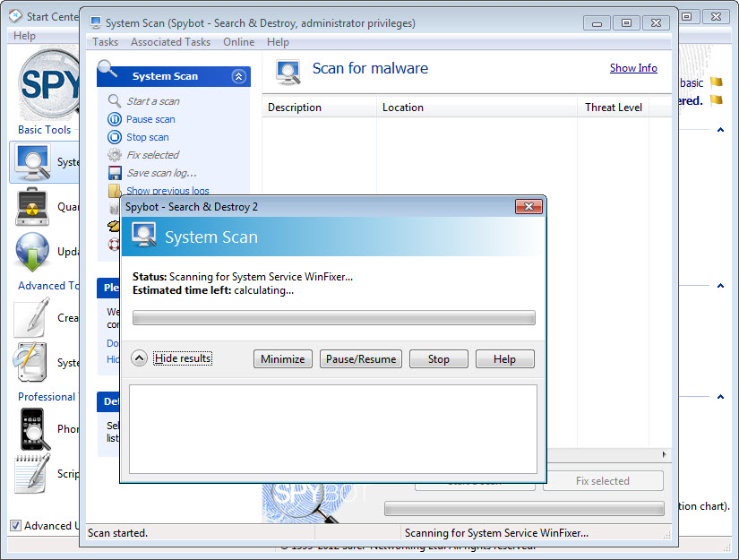Open the Help menu in Start Center
Screen dimensions: 739x560
point(24,36)
